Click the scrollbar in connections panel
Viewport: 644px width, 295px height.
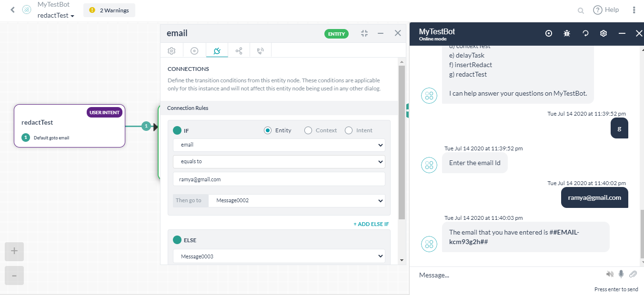[402, 143]
